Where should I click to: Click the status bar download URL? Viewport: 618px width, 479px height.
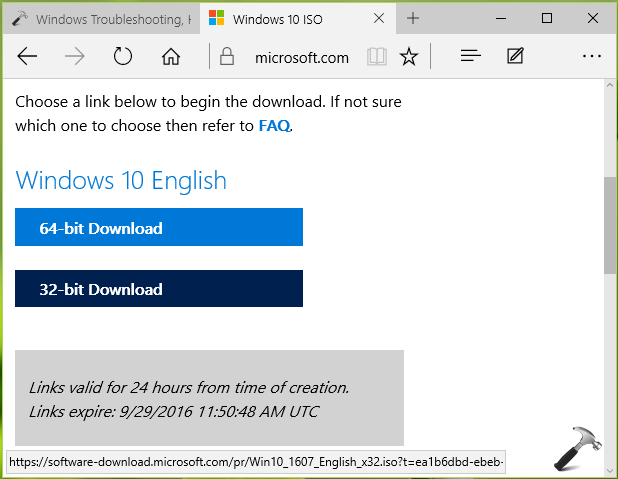coord(256,462)
